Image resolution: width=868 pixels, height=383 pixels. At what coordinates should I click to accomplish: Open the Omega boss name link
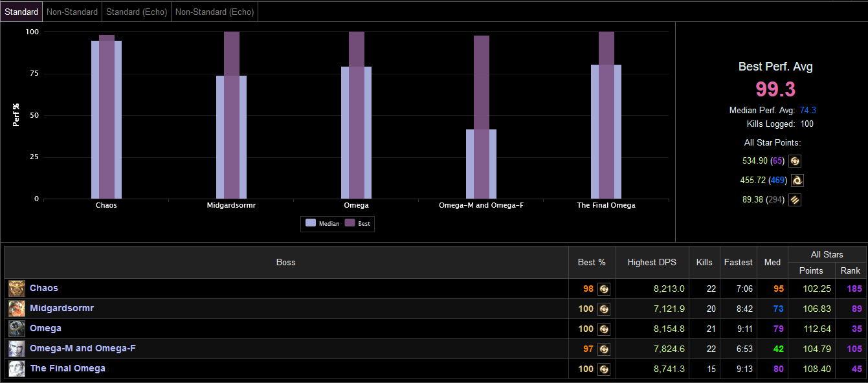[45, 329]
